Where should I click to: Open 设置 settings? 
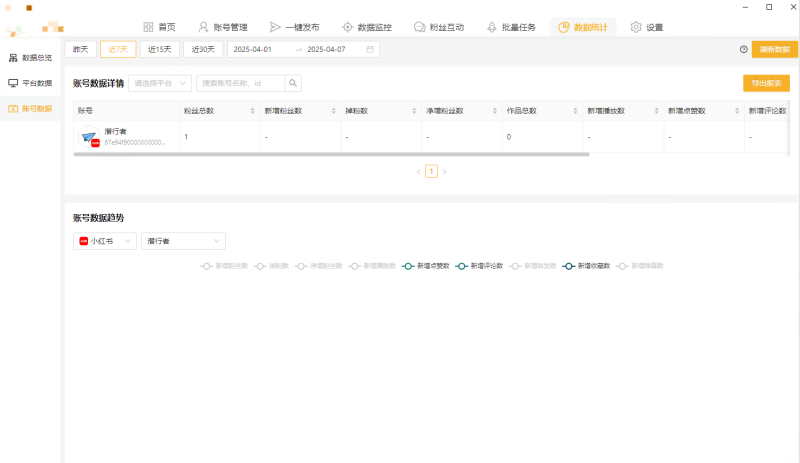[x=646, y=27]
